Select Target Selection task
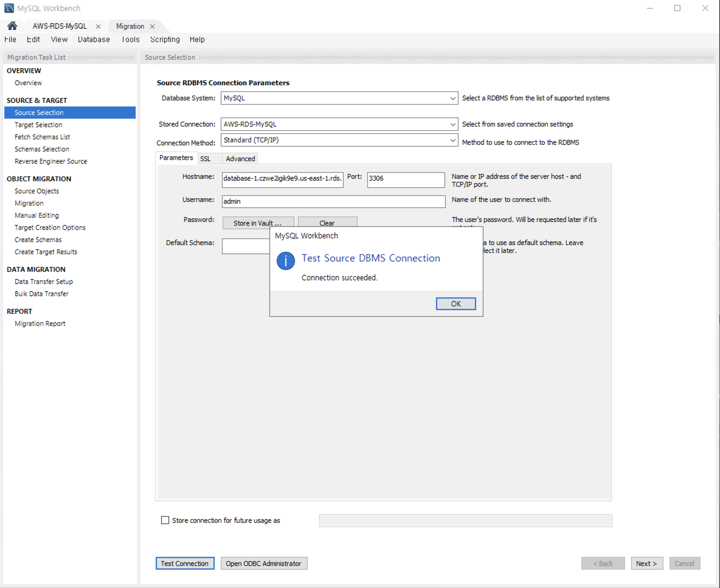This screenshot has height=588, width=720. [38, 125]
